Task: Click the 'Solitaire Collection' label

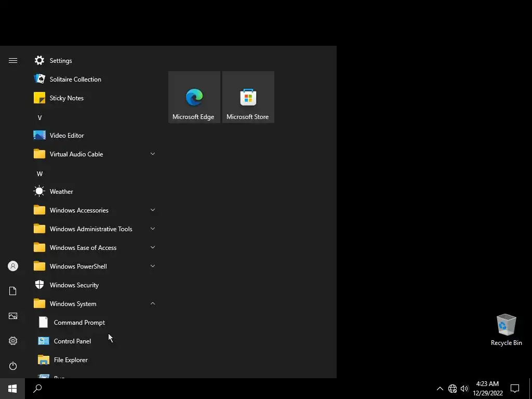Action: pos(75,79)
